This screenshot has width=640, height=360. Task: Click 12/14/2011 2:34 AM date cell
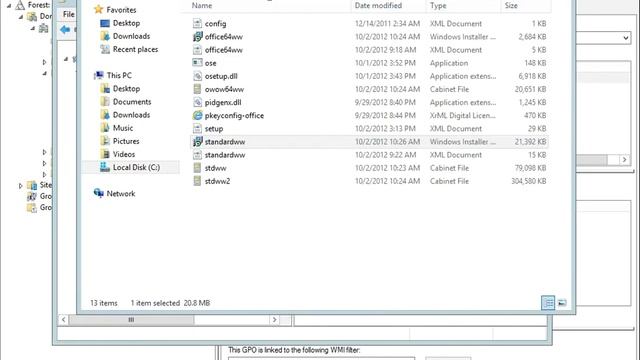(x=387, y=24)
